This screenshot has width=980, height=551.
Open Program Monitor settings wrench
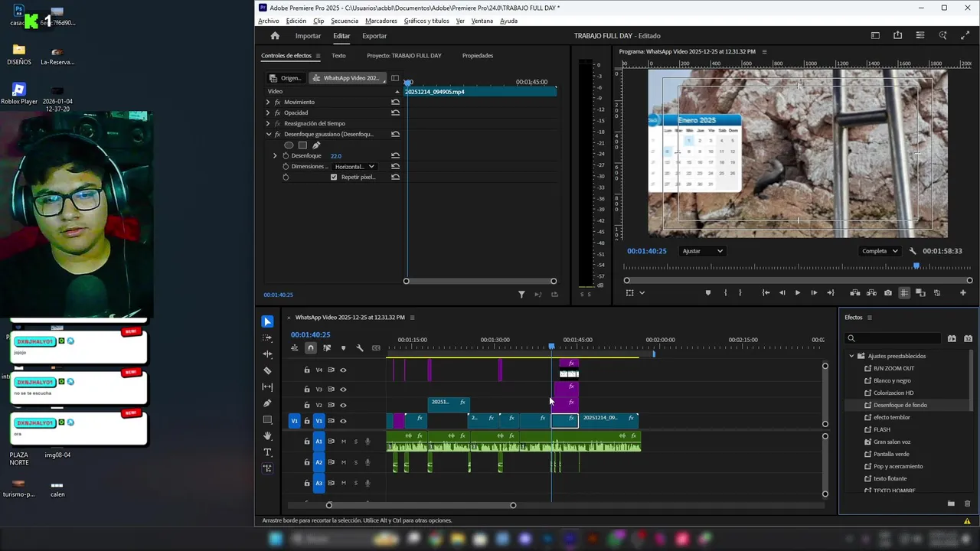coord(912,251)
